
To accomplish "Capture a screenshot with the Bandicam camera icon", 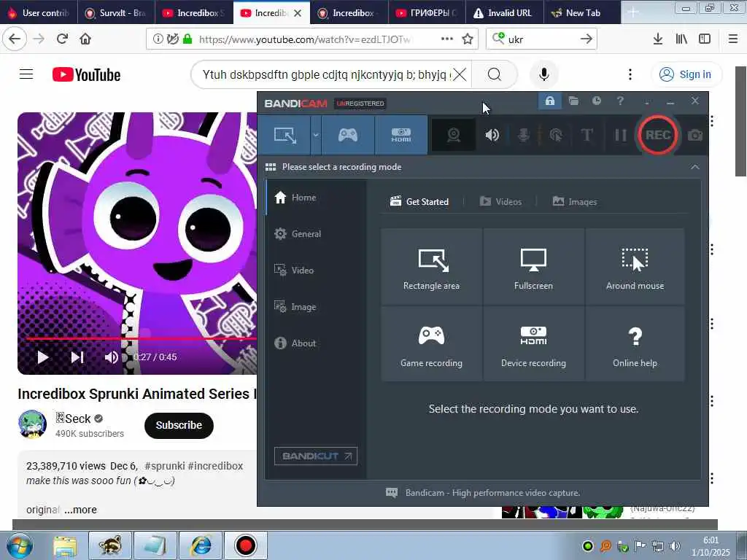I will [695, 136].
